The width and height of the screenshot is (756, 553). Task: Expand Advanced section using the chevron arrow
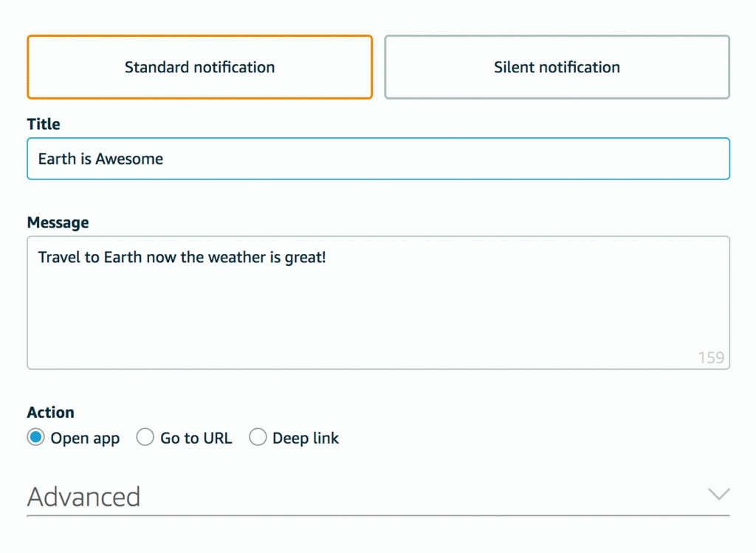(718, 494)
